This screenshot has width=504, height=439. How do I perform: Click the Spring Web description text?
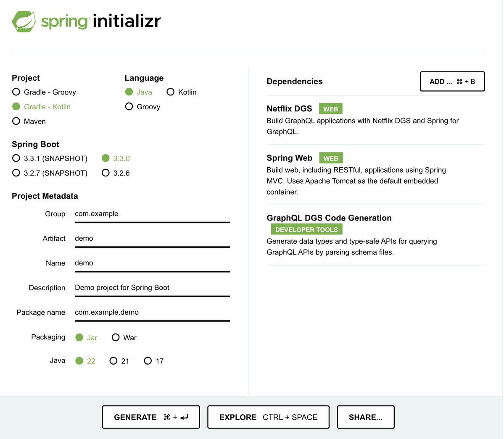pos(356,181)
